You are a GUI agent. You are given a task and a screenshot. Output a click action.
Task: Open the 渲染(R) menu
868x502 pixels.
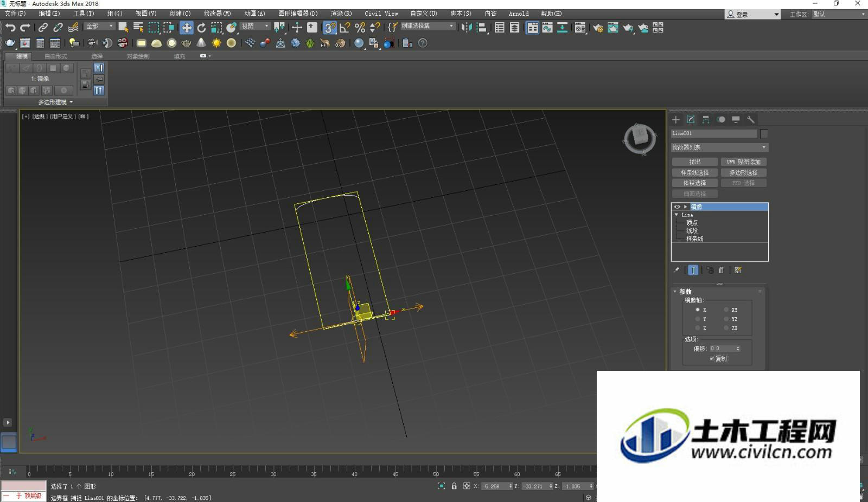click(341, 14)
